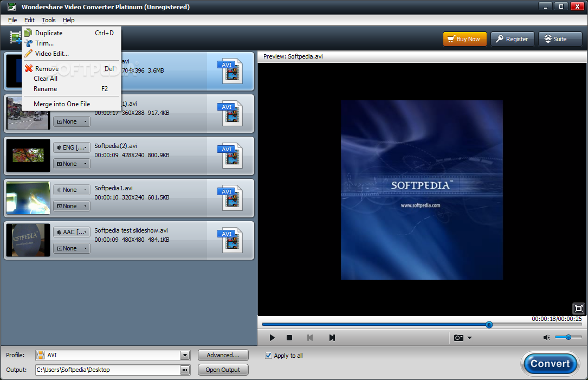This screenshot has width=588, height=380.
Task: Click the AVI format icon of the 360X288 video
Action: click(x=230, y=113)
